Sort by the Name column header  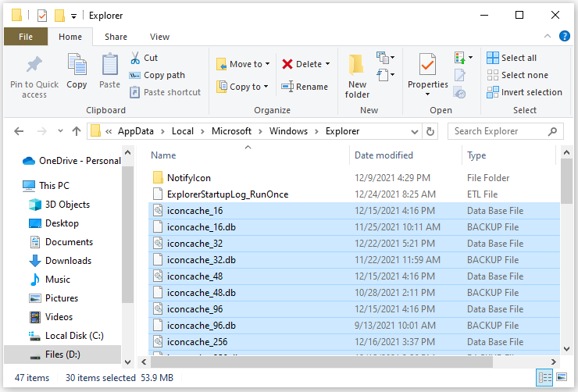tap(163, 155)
